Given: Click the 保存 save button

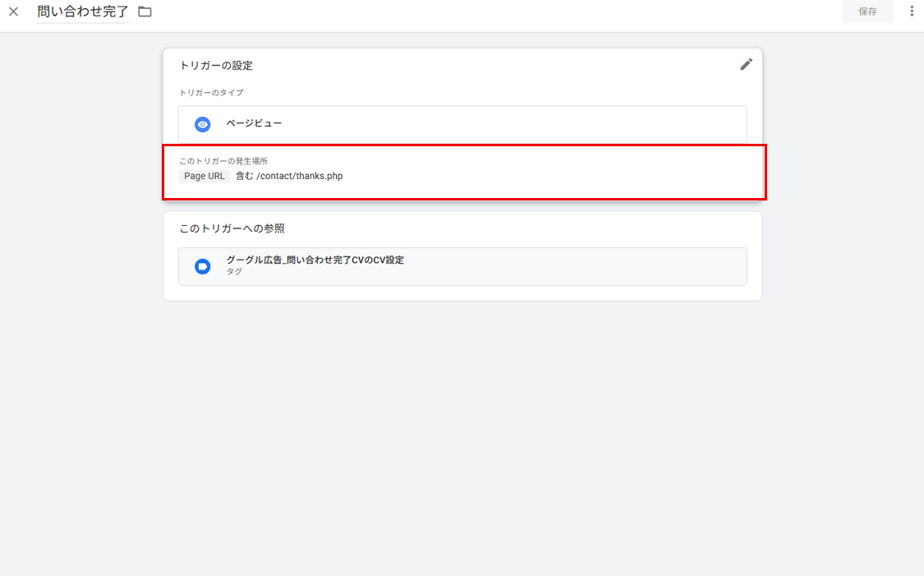Looking at the screenshot, I should tap(867, 12).
